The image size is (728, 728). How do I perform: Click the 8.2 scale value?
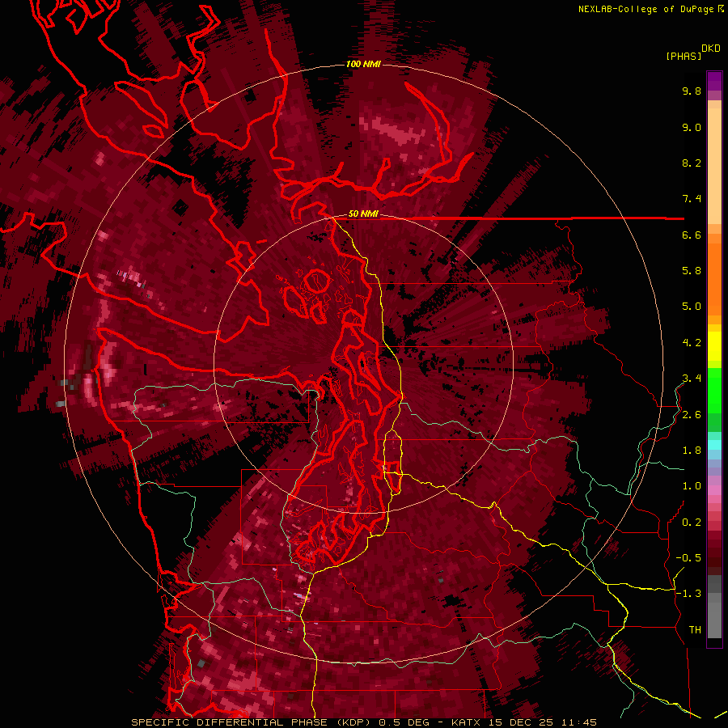692,163
